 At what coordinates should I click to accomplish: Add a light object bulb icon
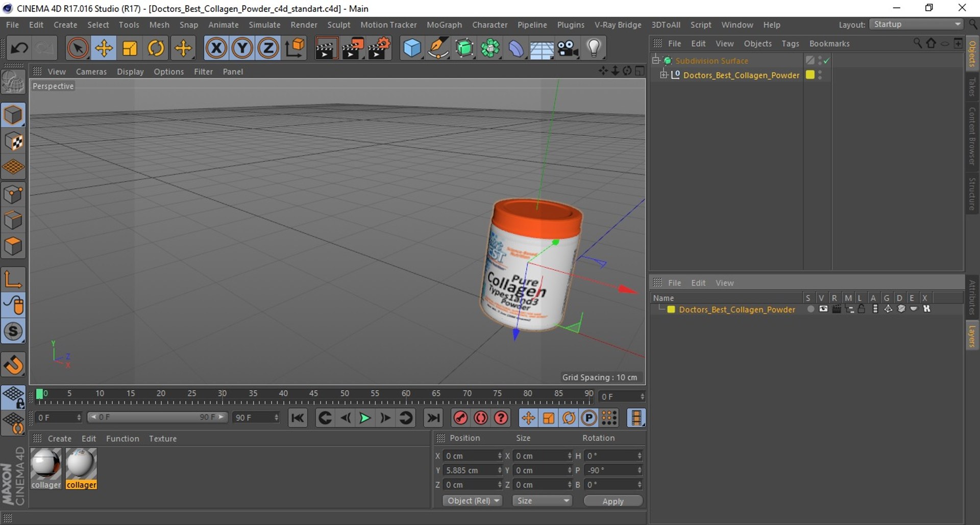(x=594, y=49)
